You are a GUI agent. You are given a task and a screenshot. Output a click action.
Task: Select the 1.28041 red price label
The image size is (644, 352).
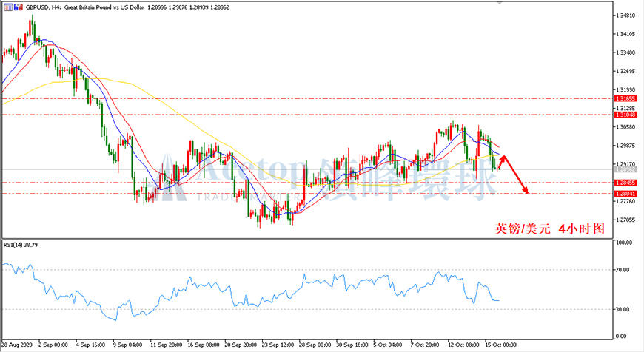[625, 194]
